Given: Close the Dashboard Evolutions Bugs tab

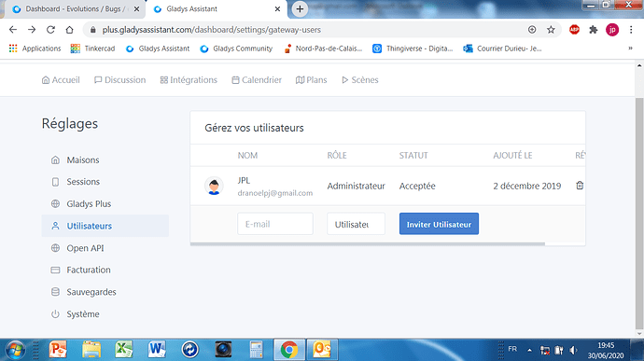Looking at the screenshot, I should click(136, 9).
